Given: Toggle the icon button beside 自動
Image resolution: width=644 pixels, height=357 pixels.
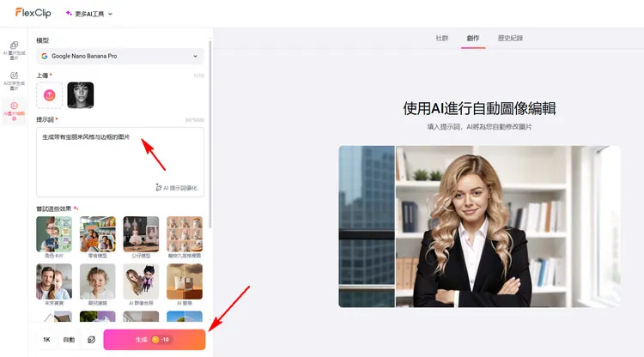Looking at the screenshot, I should coord(91,340).
